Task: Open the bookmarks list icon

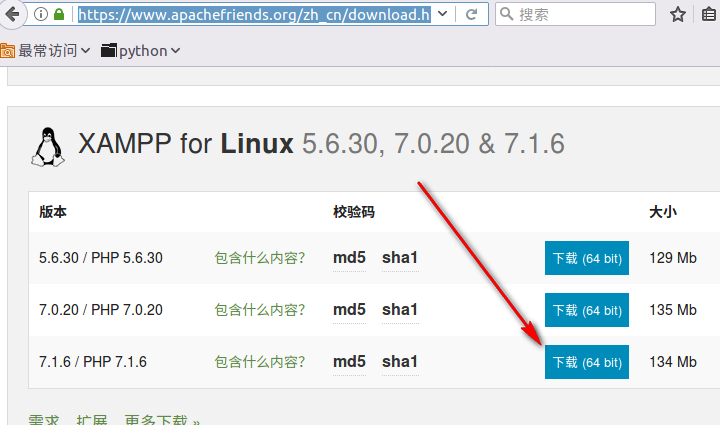Action: [x=709, y=15]
